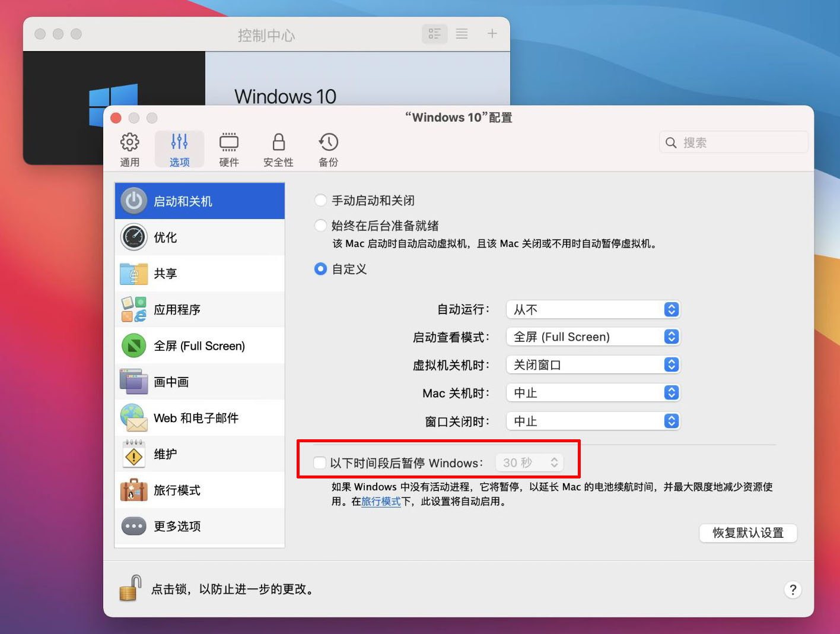The width and height of the screenshot is (840, 634).
Task: Open the 通用 (General) gear tab
Action: point(130,150)
